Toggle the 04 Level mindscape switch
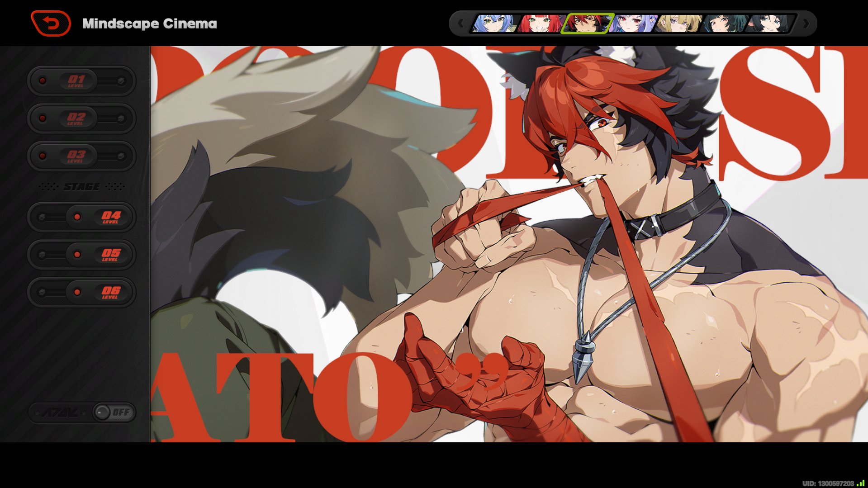 (x=82, y=217)
